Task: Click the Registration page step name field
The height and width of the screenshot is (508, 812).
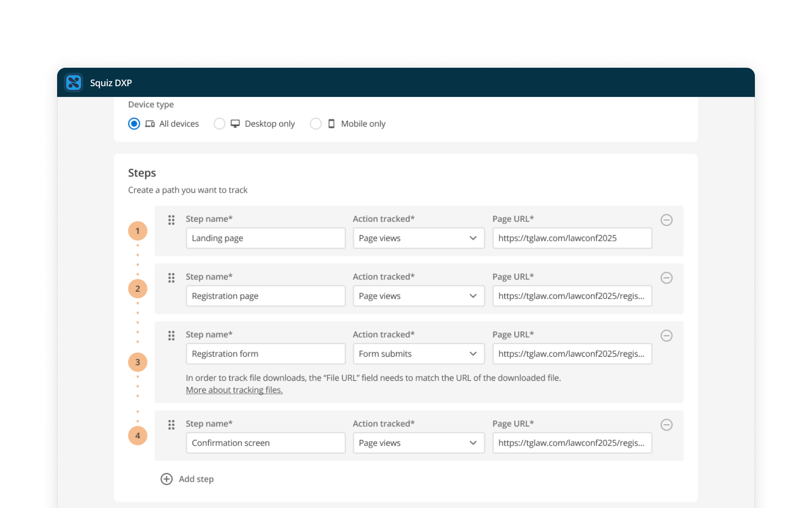Action: click(x=266, y=296)
